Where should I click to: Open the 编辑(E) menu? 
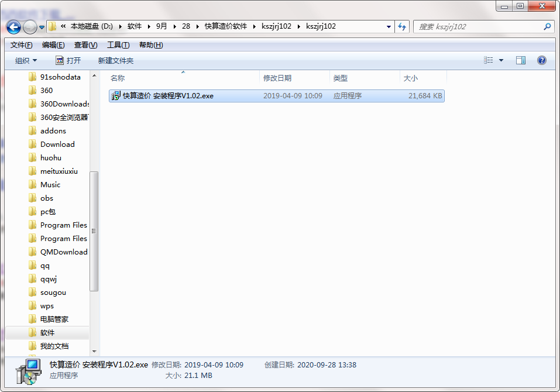(x=53, y=45)
